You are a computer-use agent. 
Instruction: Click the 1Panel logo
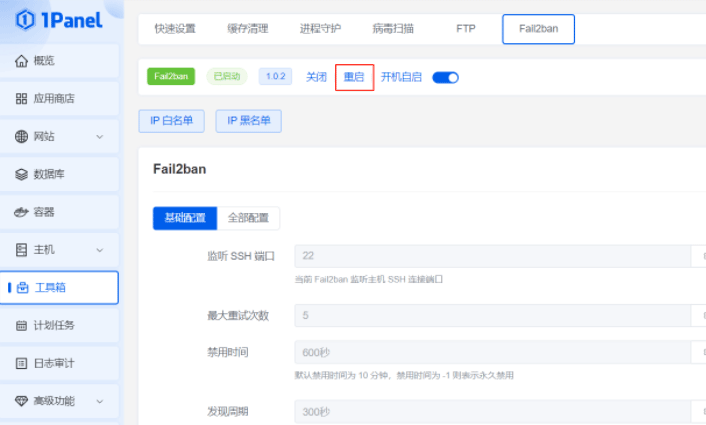(59, 20)
